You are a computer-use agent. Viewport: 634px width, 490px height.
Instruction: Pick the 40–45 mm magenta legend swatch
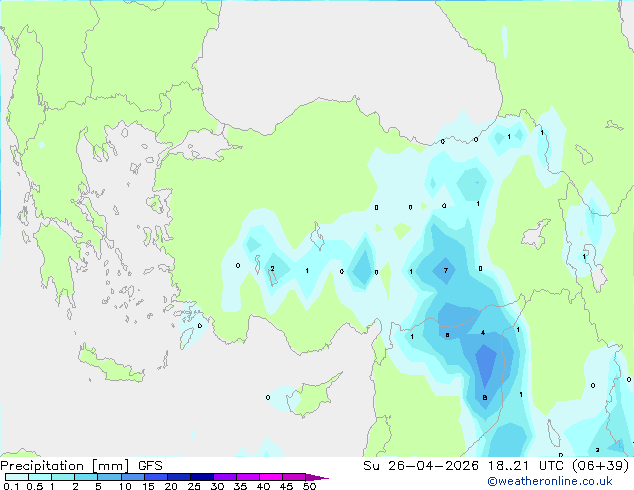271,477
